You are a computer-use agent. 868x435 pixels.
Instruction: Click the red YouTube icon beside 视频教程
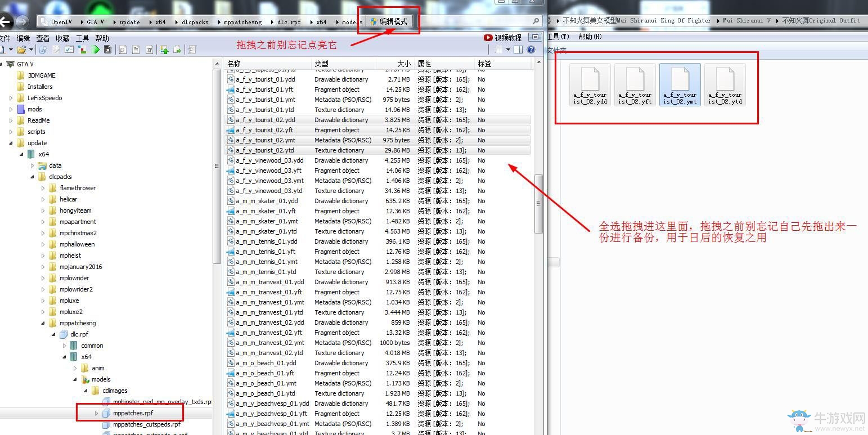point(488,38)
